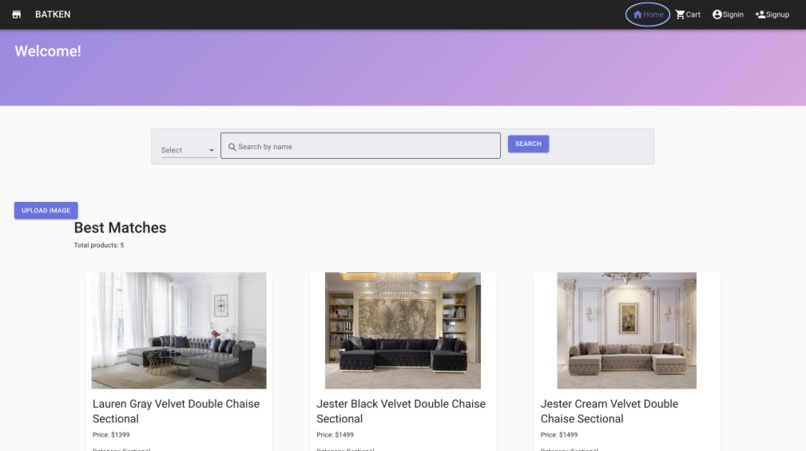Select the Lauren Gray Velvet Double Chaise Sectional title
Viewport: 806px width, 451px height.
click(176, 411)
